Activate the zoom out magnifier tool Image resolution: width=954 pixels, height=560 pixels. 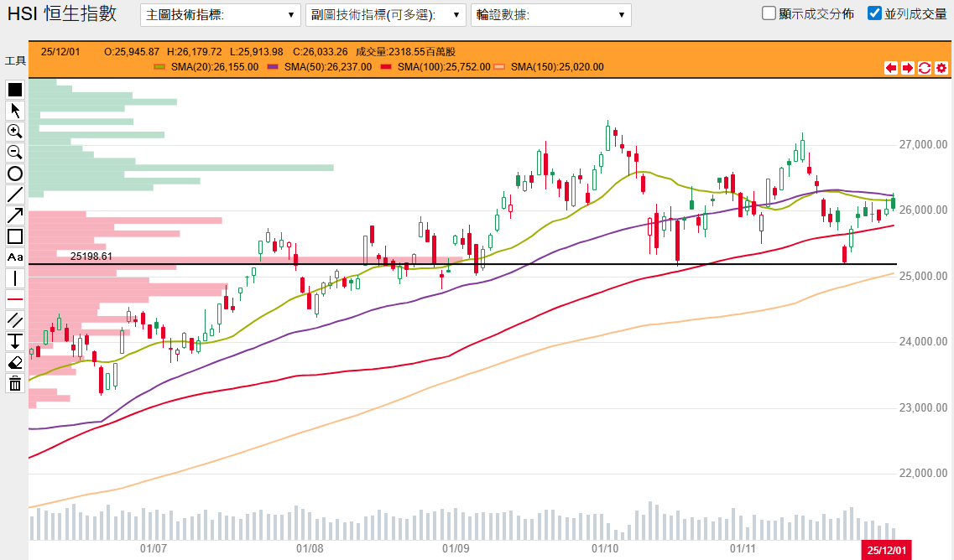point(13,152)
